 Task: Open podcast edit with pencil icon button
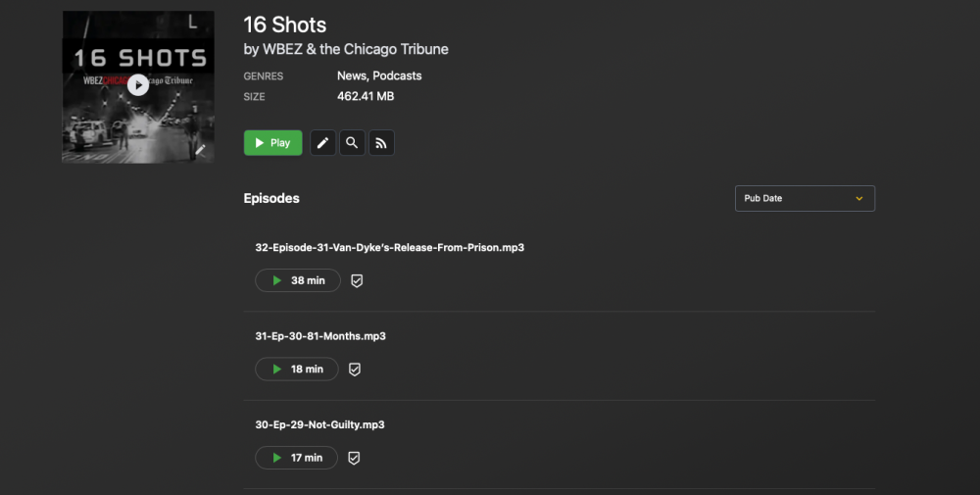tap(322, 143)
